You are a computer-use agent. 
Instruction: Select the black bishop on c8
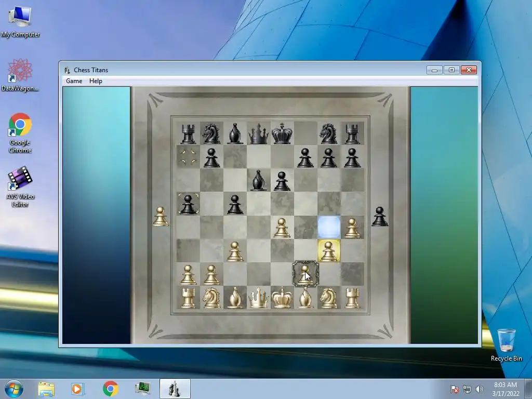tap(235, 134)
